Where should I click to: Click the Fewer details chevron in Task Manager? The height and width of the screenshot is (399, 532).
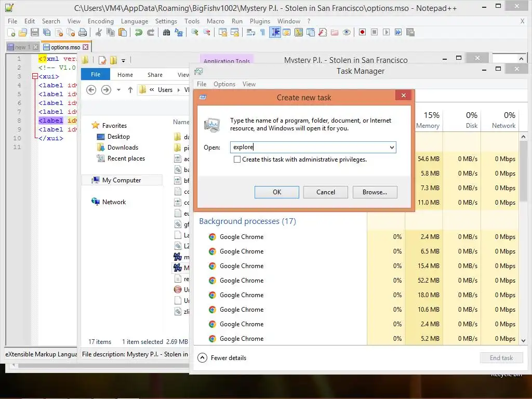coord(202,357)
